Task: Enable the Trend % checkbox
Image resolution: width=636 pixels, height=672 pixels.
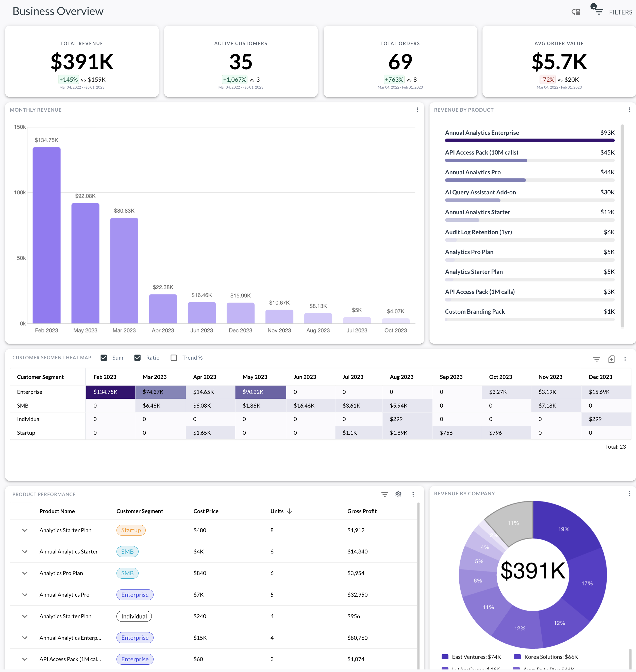Action: 174,357
